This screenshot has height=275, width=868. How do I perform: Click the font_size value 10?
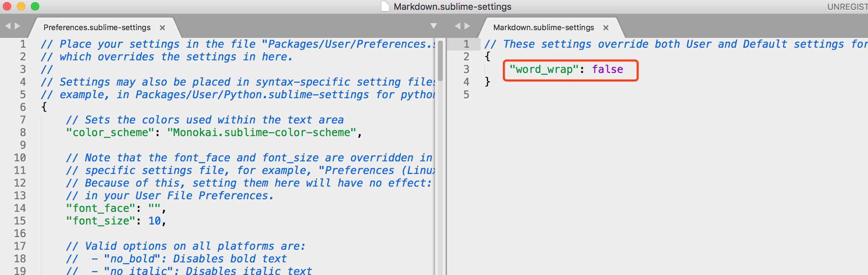[x=154, y=221]
